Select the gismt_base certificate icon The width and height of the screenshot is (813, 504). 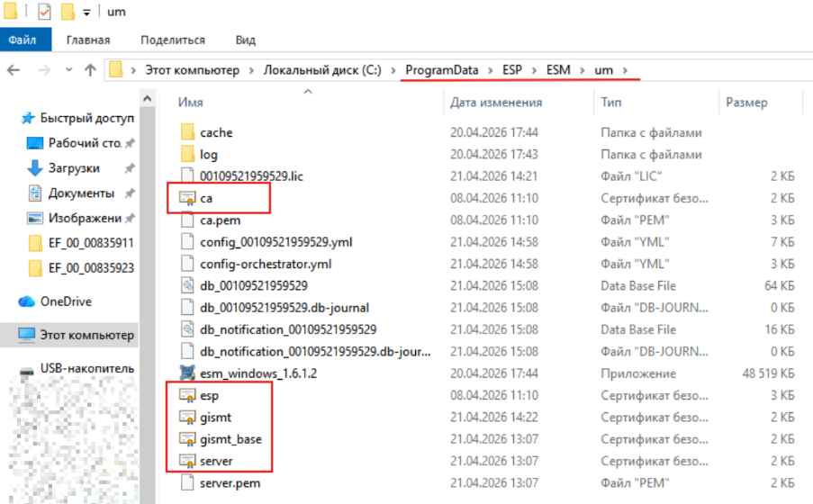[187, 439]
